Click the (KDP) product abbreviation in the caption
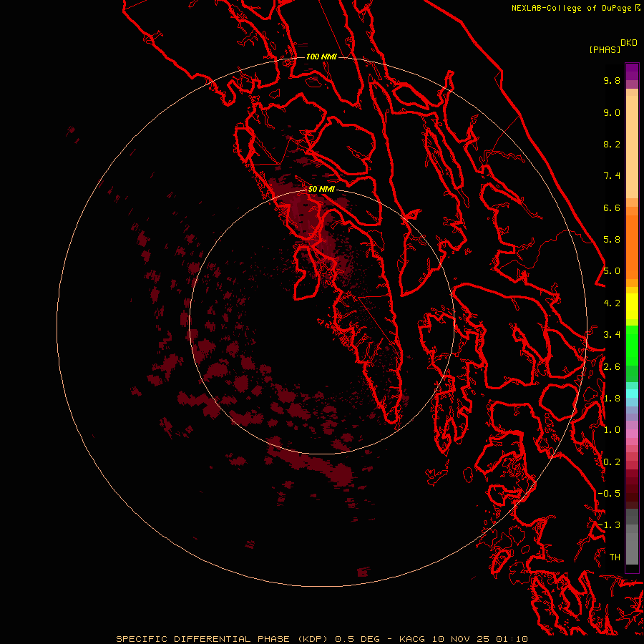The image size is (644, 644). (x=313, y=639)
